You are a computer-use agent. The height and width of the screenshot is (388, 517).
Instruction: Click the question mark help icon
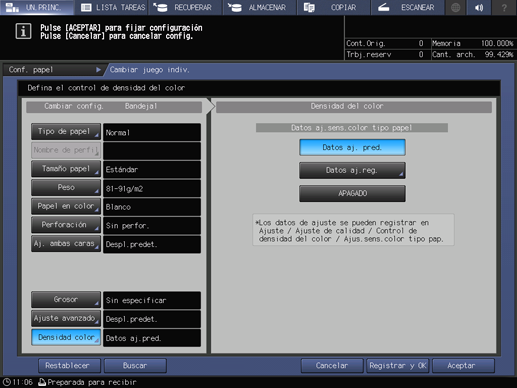pyautogui.click(x=504, y=7)
